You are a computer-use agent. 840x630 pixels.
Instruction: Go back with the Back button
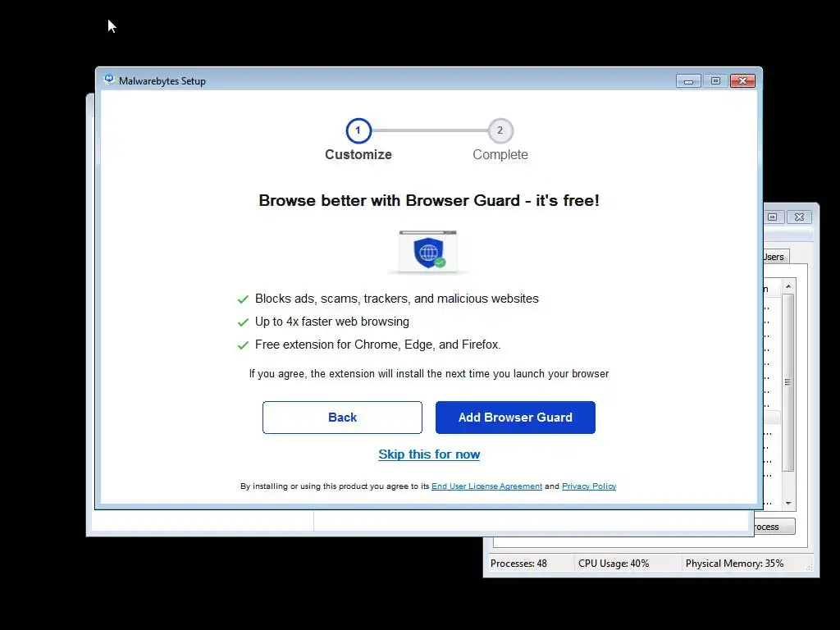pos(342,418)
